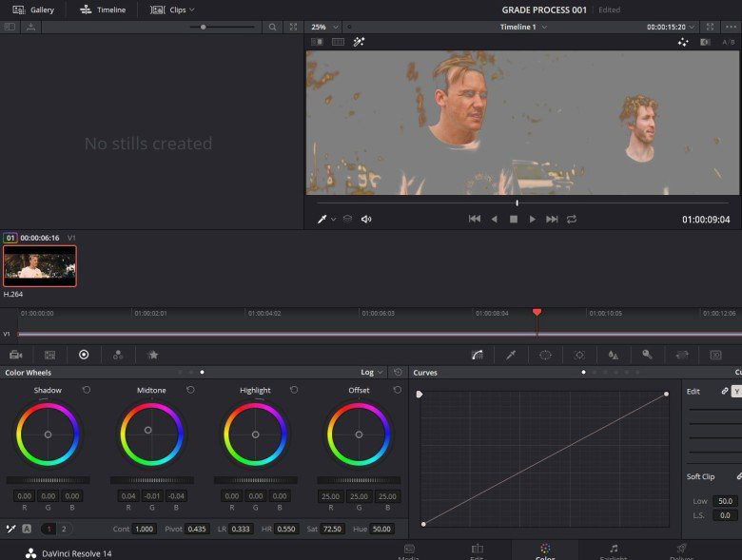Open the 00:00:15:20 timecode dropdown
This screenshot has height=560, width=742.
coord(670,27)
